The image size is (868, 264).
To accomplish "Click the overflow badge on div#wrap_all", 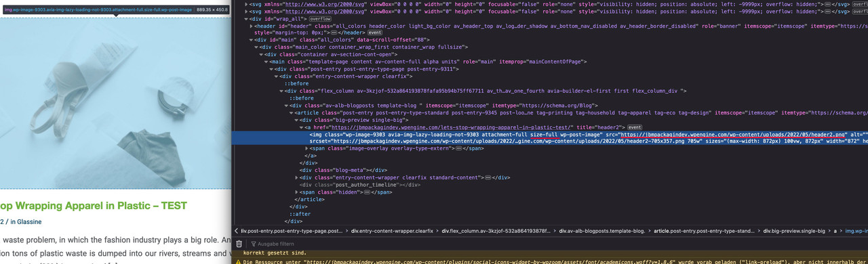I will click(320, 19).
